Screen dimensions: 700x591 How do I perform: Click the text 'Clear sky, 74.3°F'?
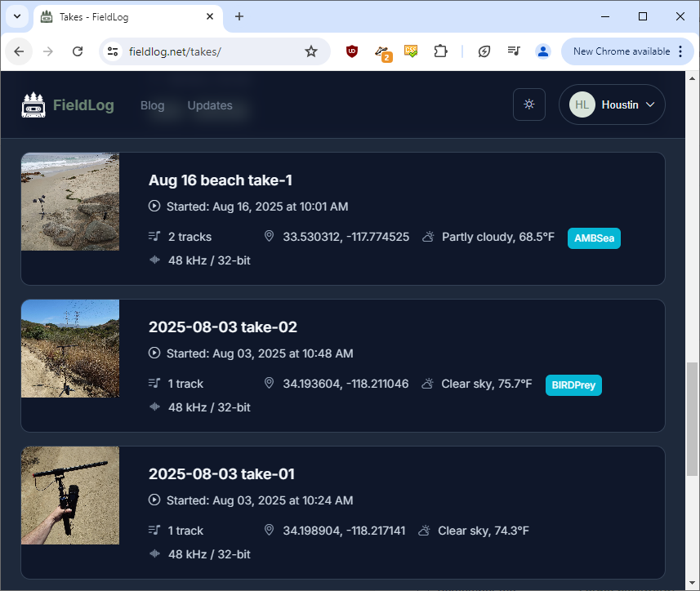(x=484, y=531)
